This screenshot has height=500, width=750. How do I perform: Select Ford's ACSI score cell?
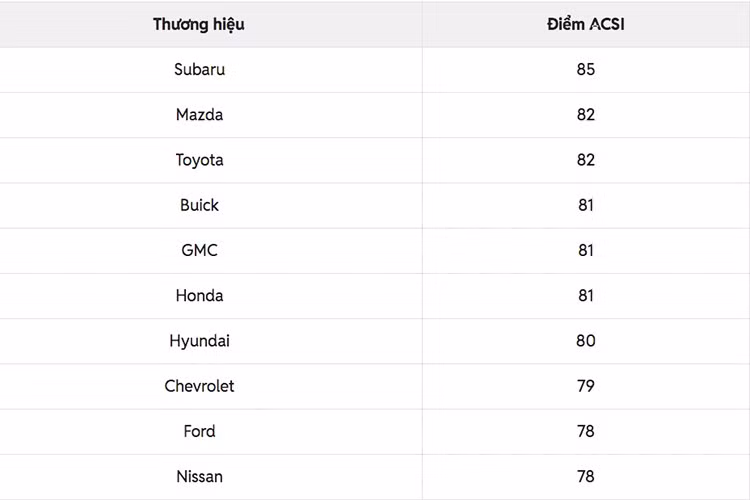[585, 431]
